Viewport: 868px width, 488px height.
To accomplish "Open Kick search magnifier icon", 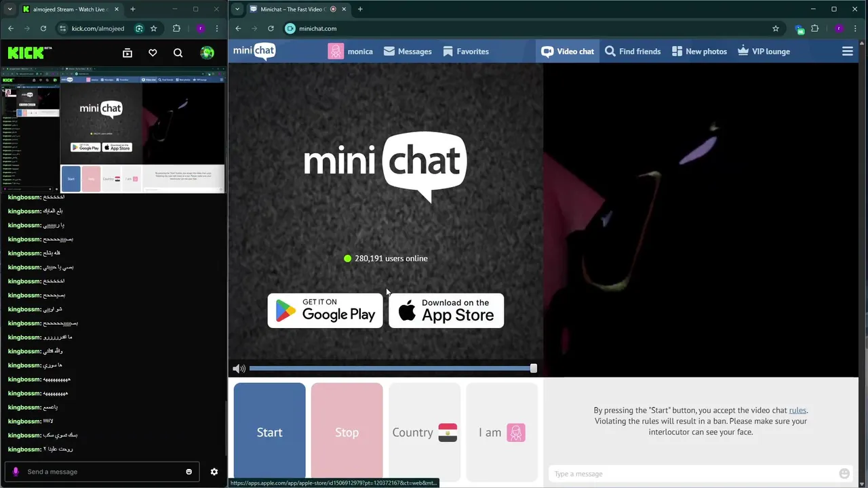I will (x=178, y=53).
